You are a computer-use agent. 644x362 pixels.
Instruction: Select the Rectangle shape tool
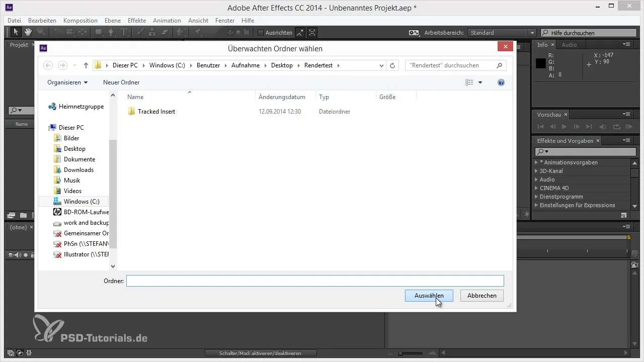coord(99,32)
